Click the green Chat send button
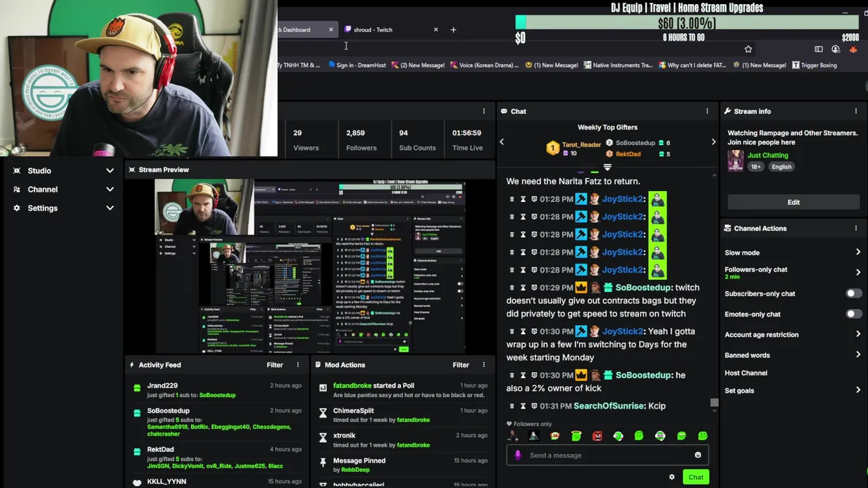 [x=696, y=477]
